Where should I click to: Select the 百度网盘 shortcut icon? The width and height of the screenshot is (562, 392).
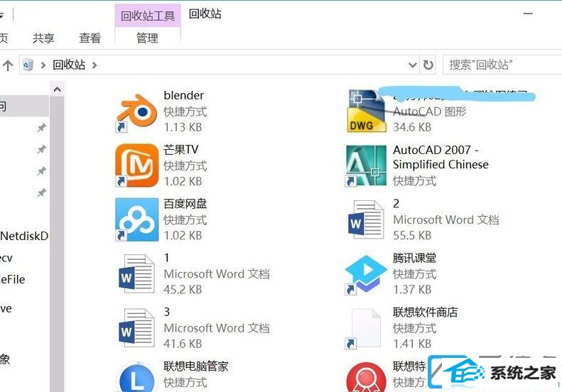coord(136,219)
